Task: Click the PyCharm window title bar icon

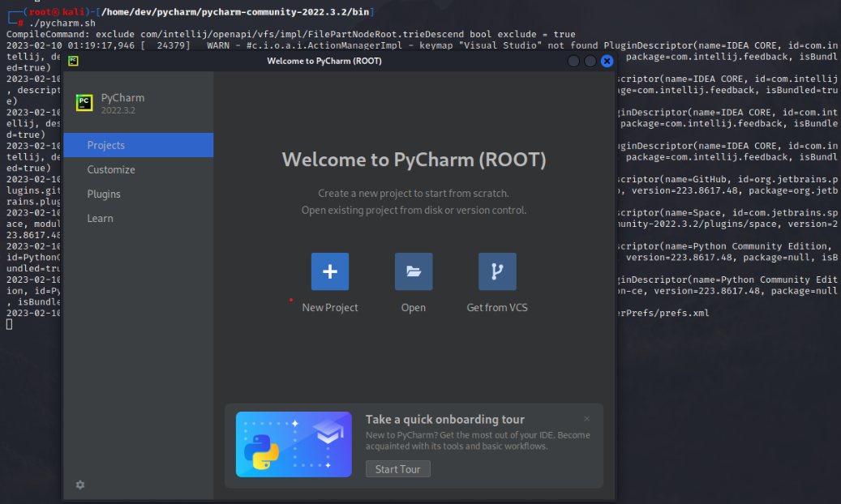Action: [74, 61]
